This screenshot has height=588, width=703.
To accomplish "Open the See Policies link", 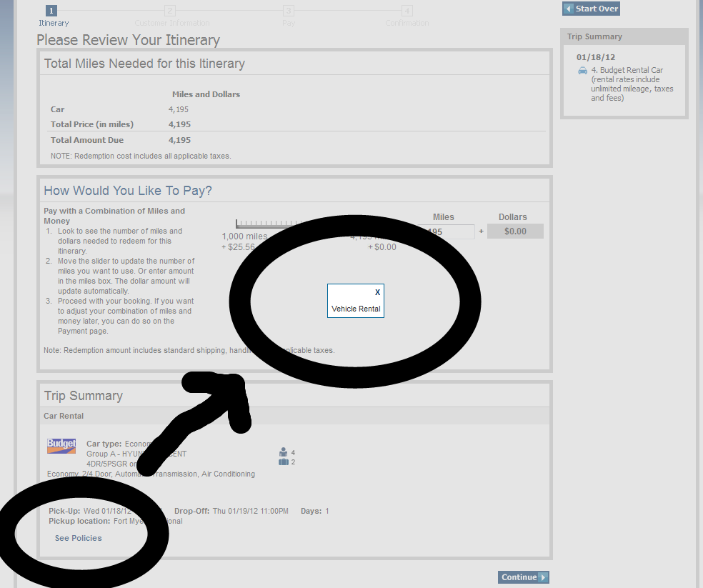I will click(78, 538).
